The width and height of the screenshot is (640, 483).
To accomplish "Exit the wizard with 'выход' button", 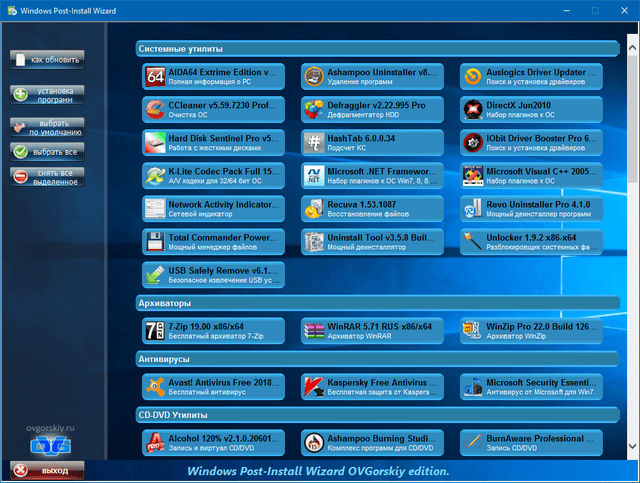I will [47, 470].
